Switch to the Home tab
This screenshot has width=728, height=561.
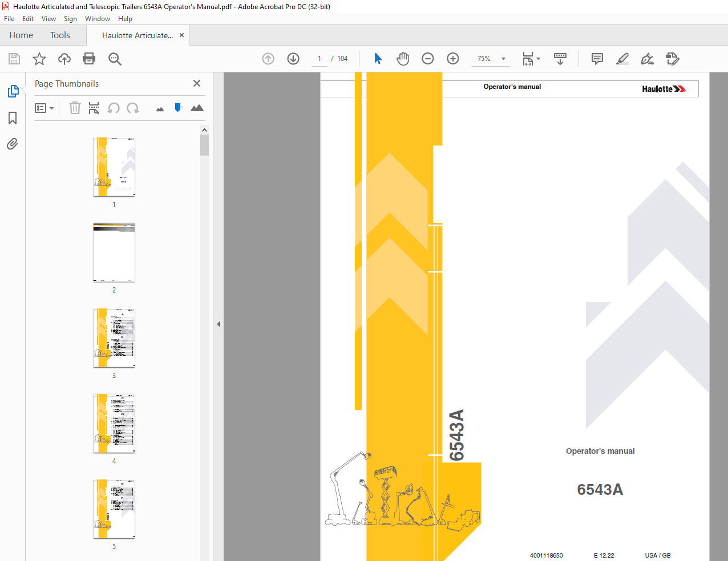click(21, 35)
